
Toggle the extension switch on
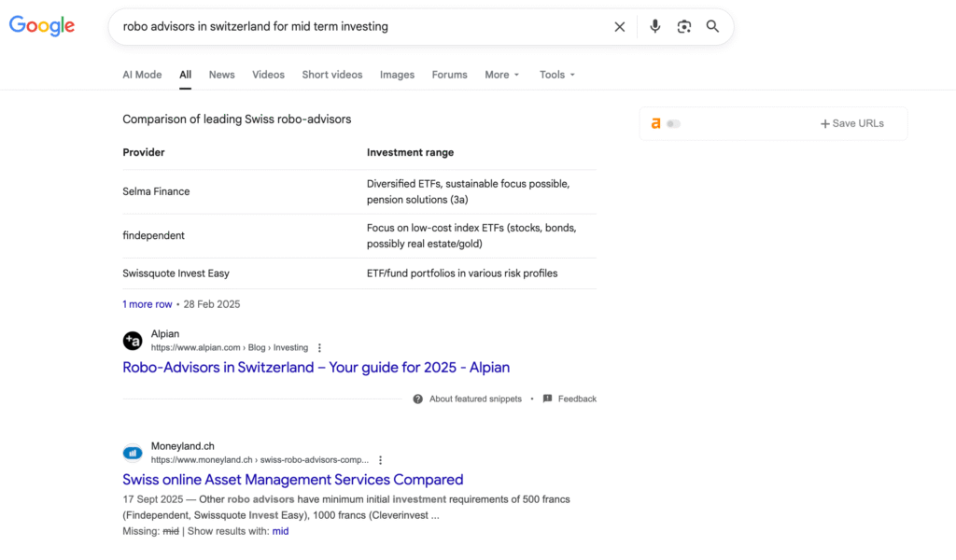pyautogui.click(x=673, y=123)
